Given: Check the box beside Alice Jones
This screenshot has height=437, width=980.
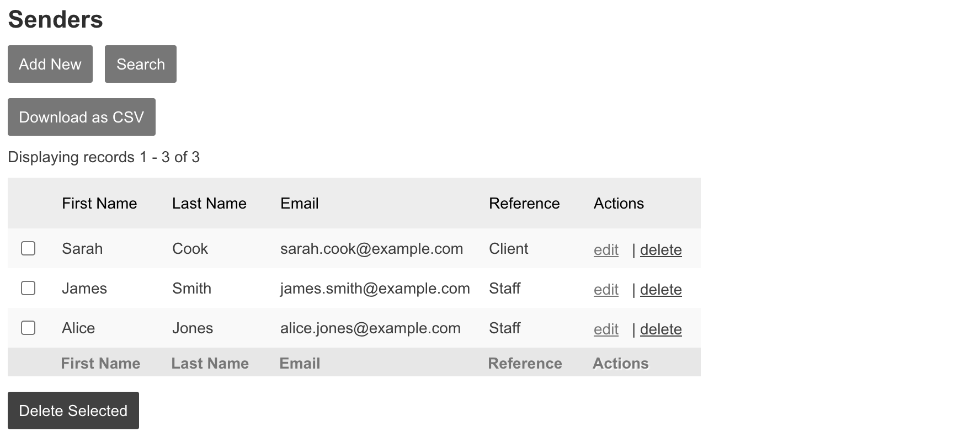Looking at the screenshot, I should (28, 328).
